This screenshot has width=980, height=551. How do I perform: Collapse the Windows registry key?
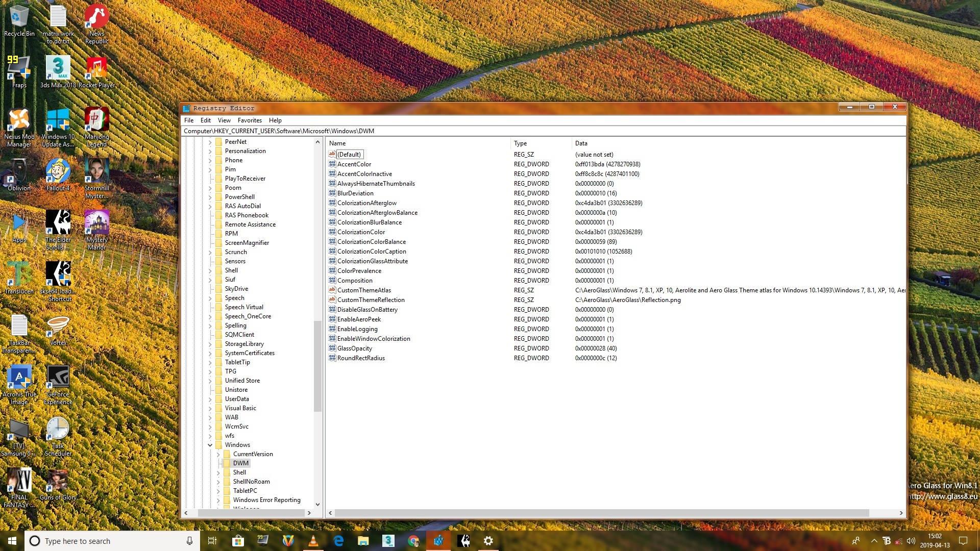pos(210,445)
